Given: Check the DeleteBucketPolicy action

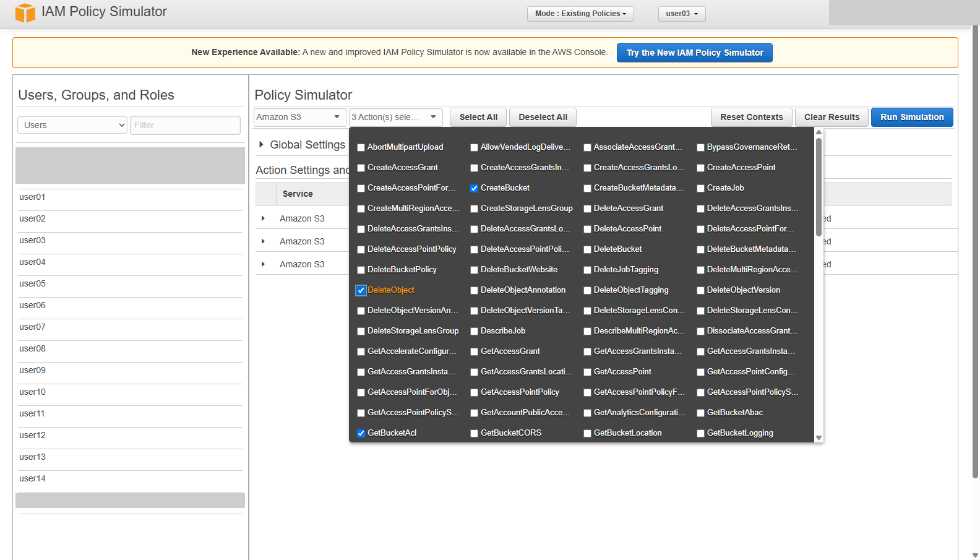Looking at the screenshot, I should click(361, 270).
